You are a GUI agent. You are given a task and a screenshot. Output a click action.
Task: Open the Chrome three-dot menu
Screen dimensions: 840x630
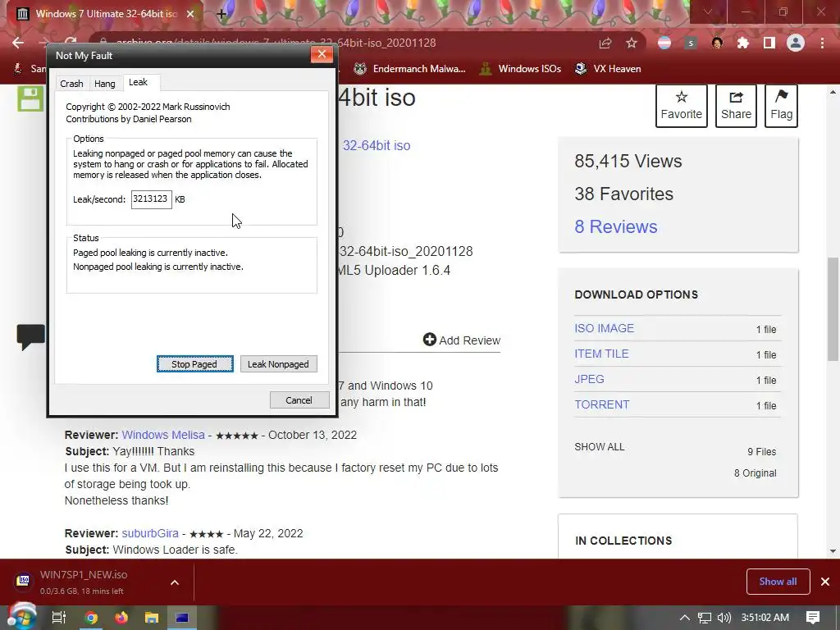click(x=822, y=43)
